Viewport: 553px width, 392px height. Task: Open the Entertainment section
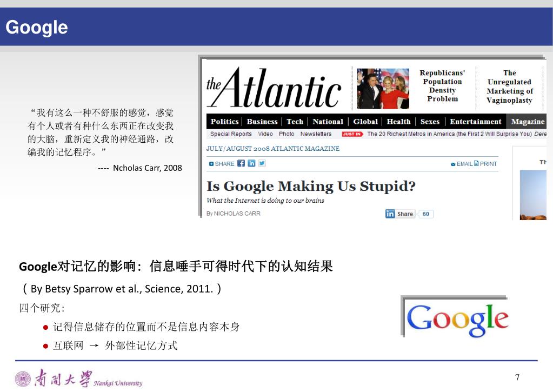[475, 121]
